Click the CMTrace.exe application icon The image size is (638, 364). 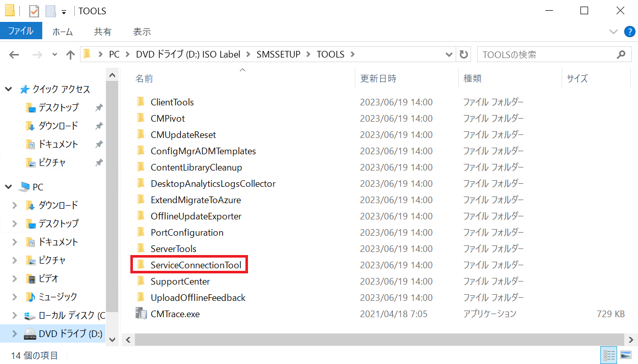pyautogui.click(x=141, y=314)
